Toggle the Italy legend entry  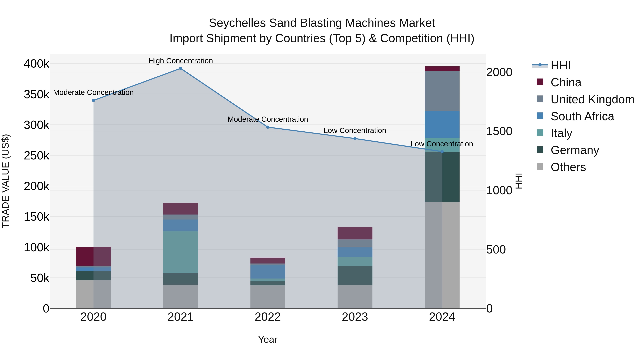[x=554, y=133]
